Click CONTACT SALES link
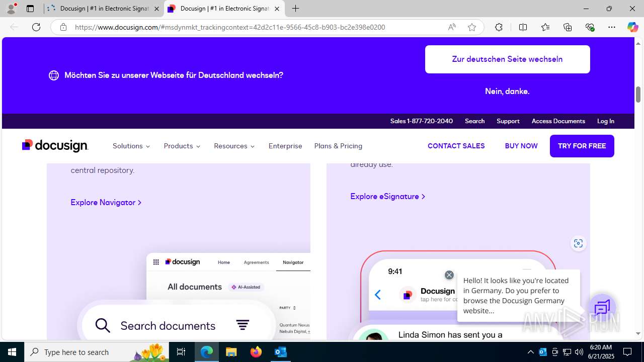644x362 pixels. [456, 146]
